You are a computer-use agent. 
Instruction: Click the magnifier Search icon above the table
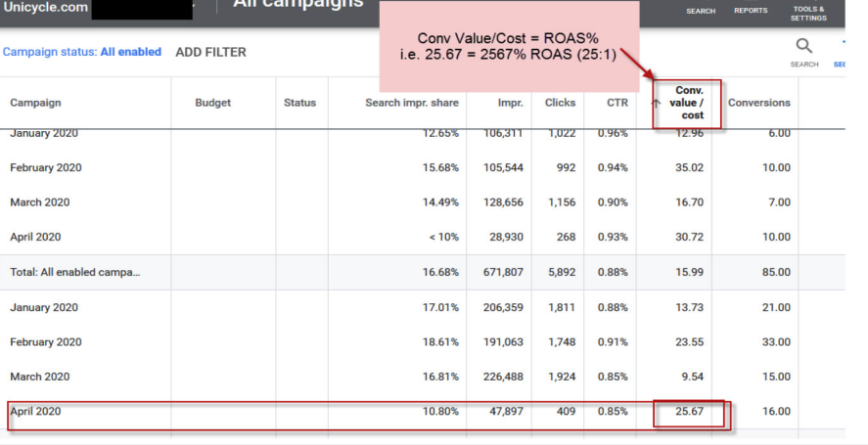pos(803,47)
